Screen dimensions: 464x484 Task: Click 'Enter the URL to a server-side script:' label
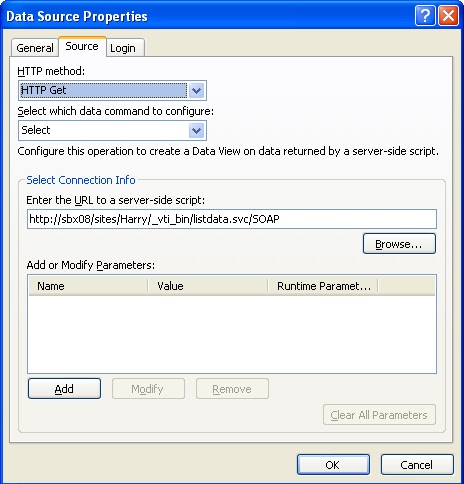pyautogui.click(x=116, y=200)
